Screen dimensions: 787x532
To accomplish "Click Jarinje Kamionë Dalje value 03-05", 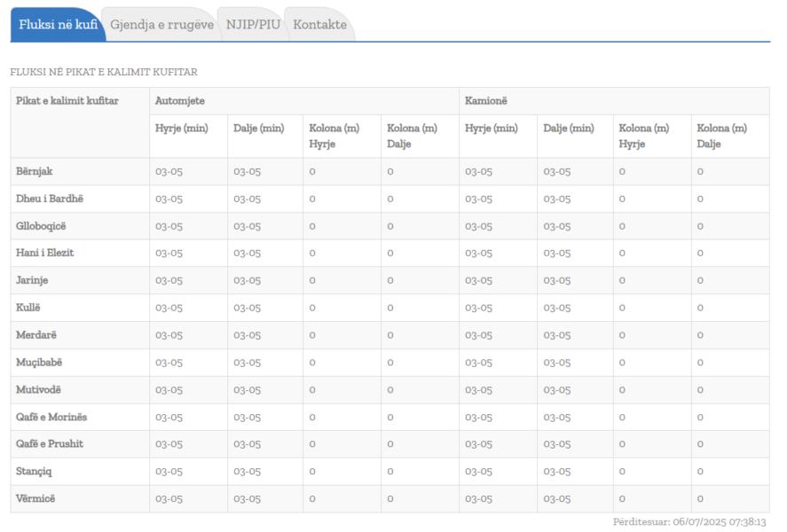I will click(x=557, y=280).
